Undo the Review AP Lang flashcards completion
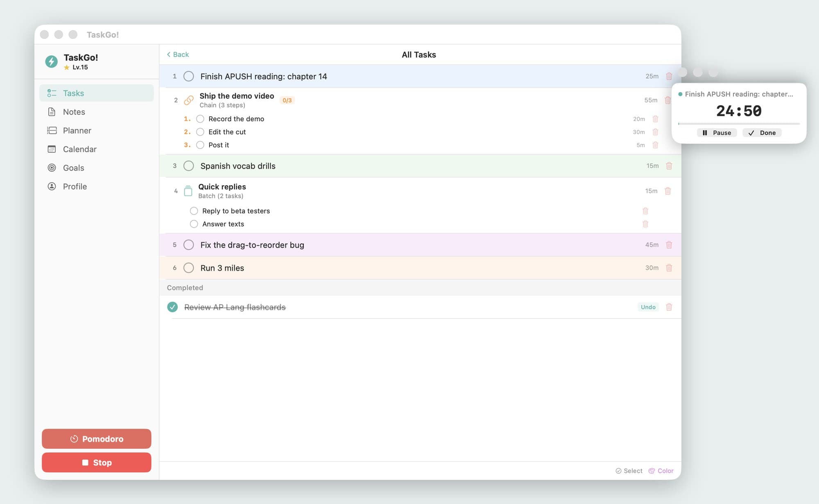The width and height of the screenshot is (819, 504). click(648, 307)
